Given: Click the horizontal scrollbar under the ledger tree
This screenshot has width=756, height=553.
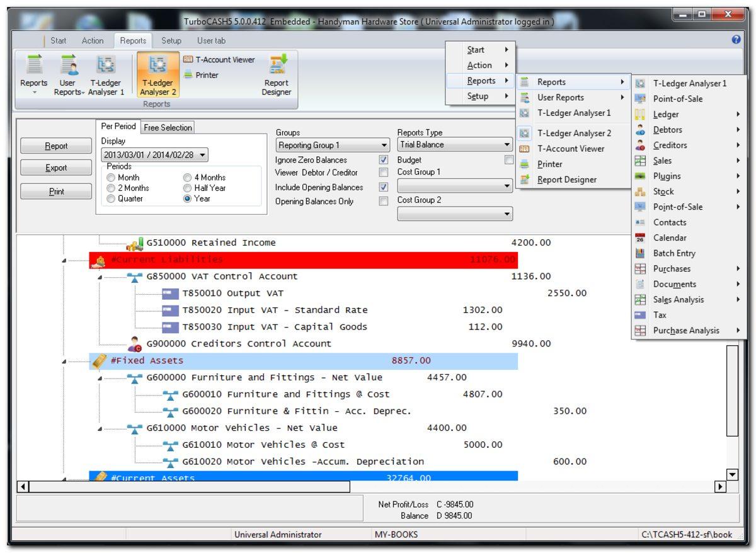Looking at the screenshot, I should click(189, 487).
